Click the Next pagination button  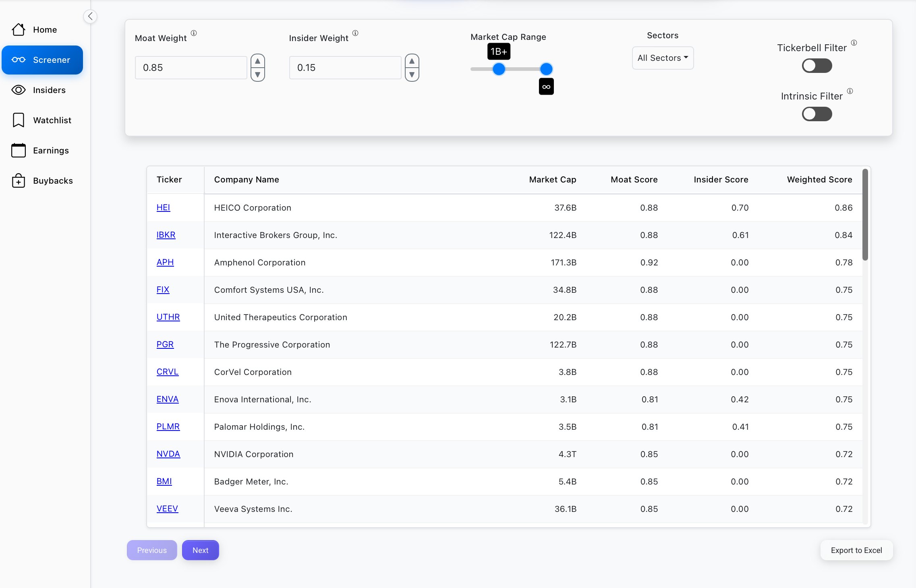coord(200,550)
